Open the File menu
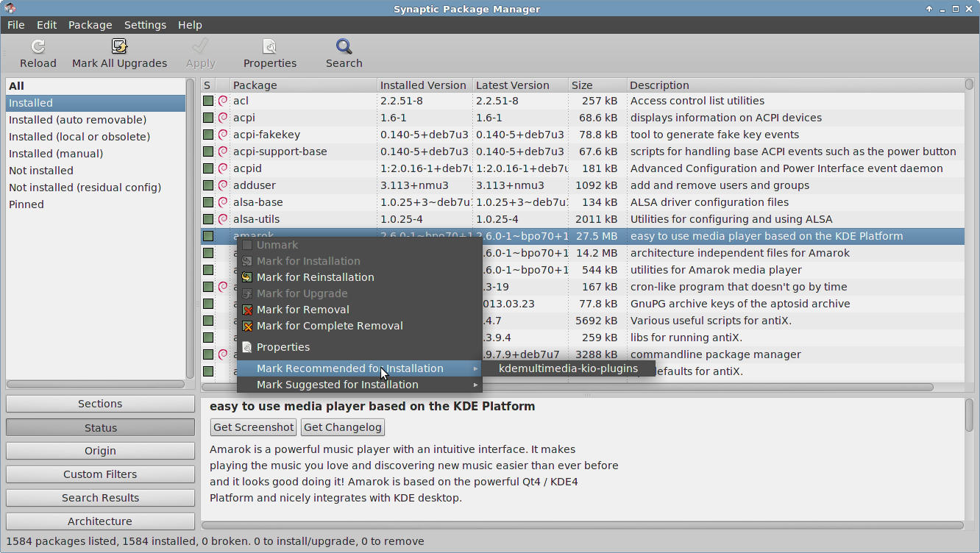The width and height of the screenshot is (980, 553). pyautogui.click(x=16, y=25)
